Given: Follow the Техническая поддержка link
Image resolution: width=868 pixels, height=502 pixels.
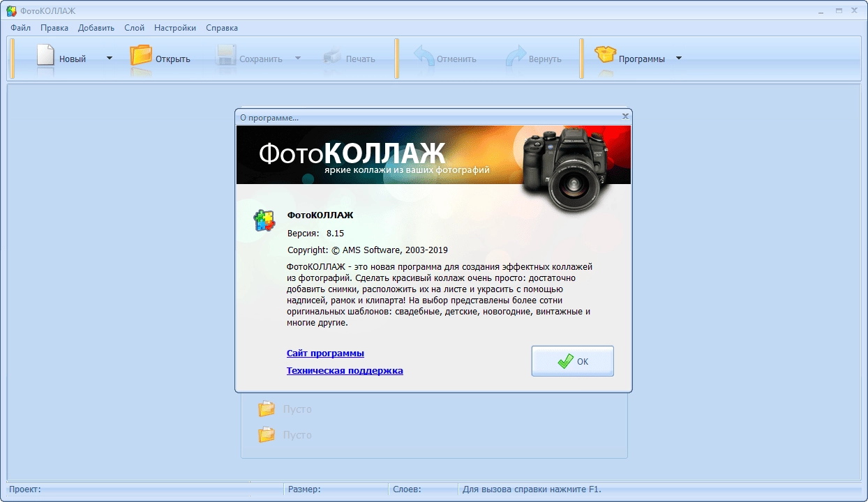Looking at the screenshot, I should [x=345, y=371].
